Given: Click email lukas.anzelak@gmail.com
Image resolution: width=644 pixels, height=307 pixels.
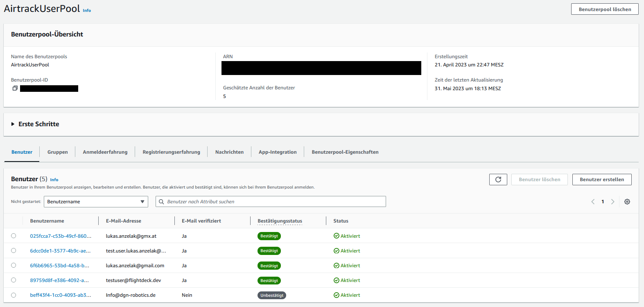Looking at the screenshot, I should click(x=135, y=266).
